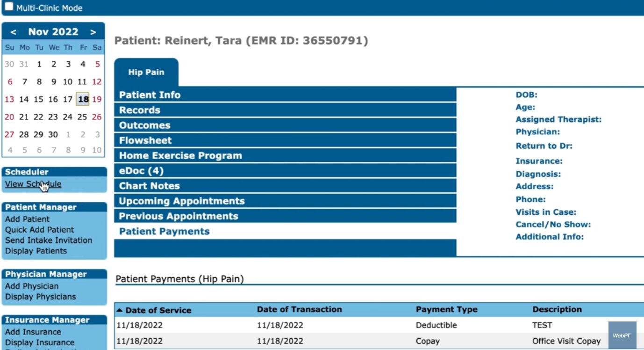Click Display Physicians link

(x=40, y=297)
